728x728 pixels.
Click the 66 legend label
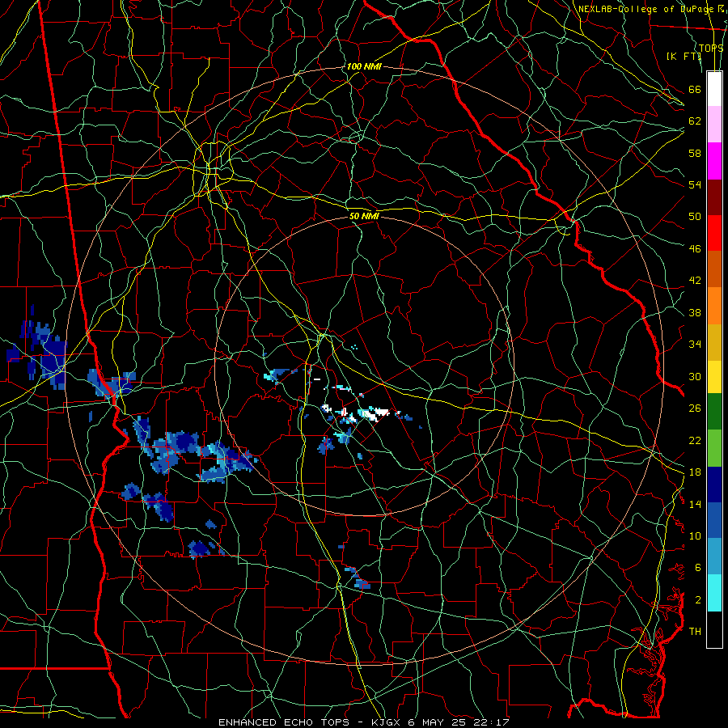coord(695,89)
